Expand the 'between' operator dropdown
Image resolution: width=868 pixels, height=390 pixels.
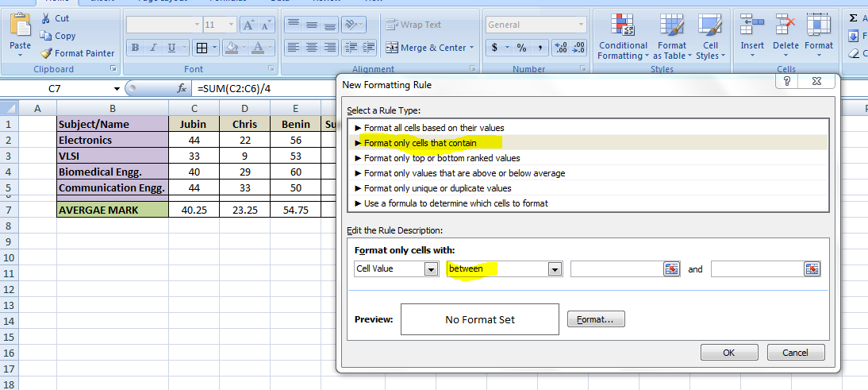pyautogui.click(x=554, y=269)
